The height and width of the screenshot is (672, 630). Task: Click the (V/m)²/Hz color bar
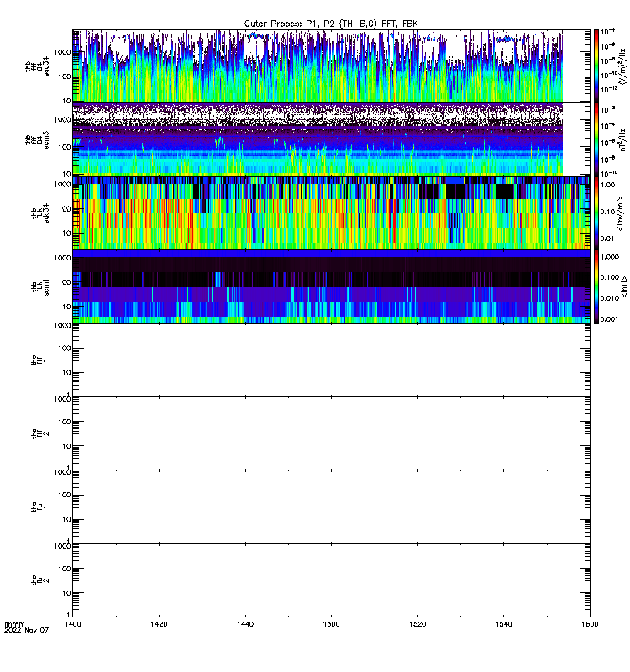point(596,66)
